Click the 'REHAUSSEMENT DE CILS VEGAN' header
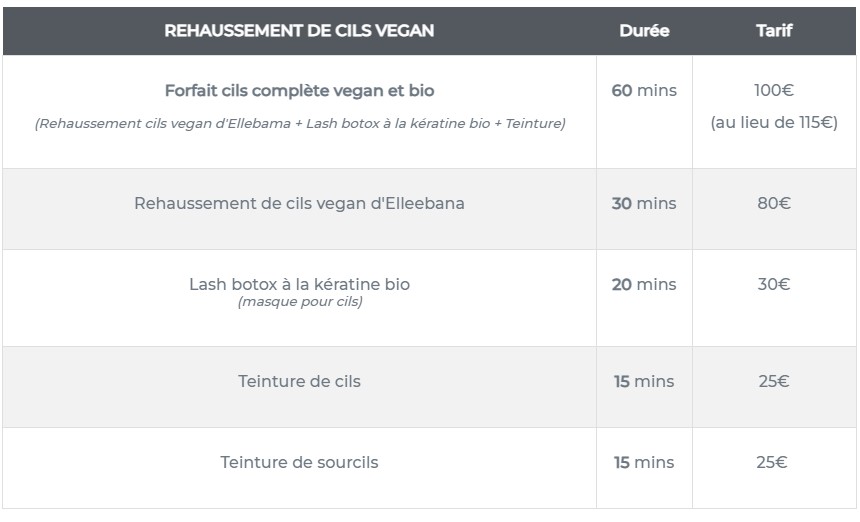860x522 pixels. click(299, 31)
